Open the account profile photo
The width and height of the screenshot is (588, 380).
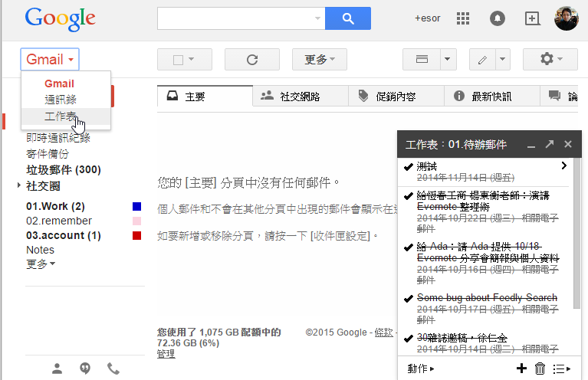(567, 18)
